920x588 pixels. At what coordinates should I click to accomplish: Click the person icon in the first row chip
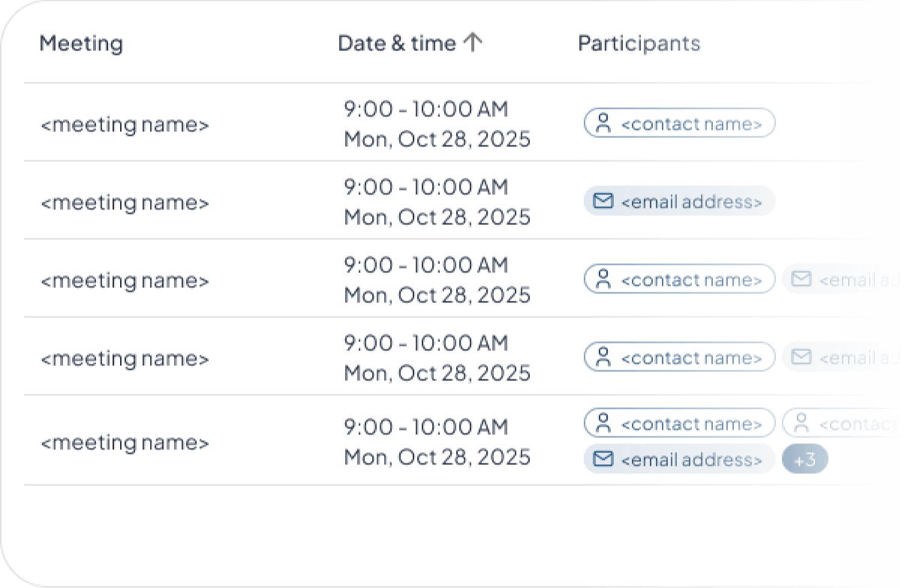pos(603,124)
